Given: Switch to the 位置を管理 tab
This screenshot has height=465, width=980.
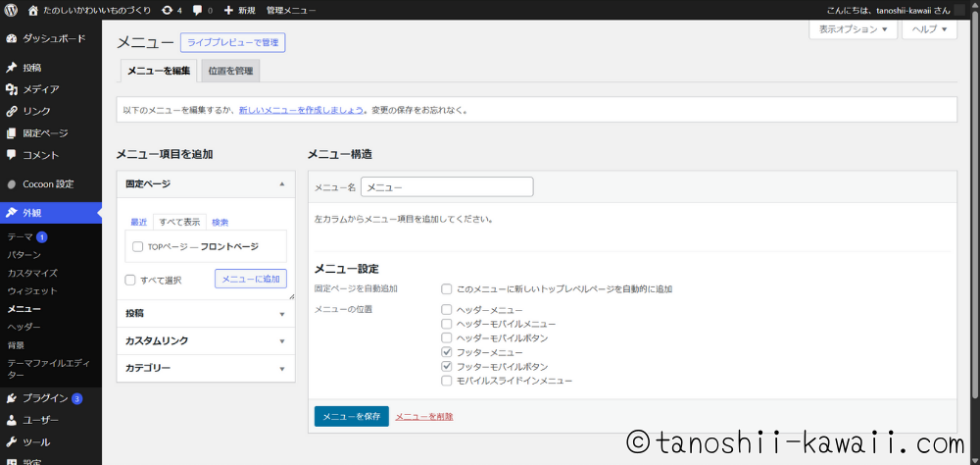Looking at the screenshot, I should tap(230, 71).
